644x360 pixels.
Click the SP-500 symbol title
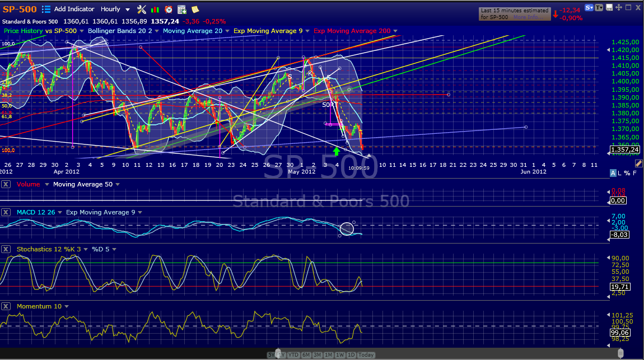tap(20, 9)
